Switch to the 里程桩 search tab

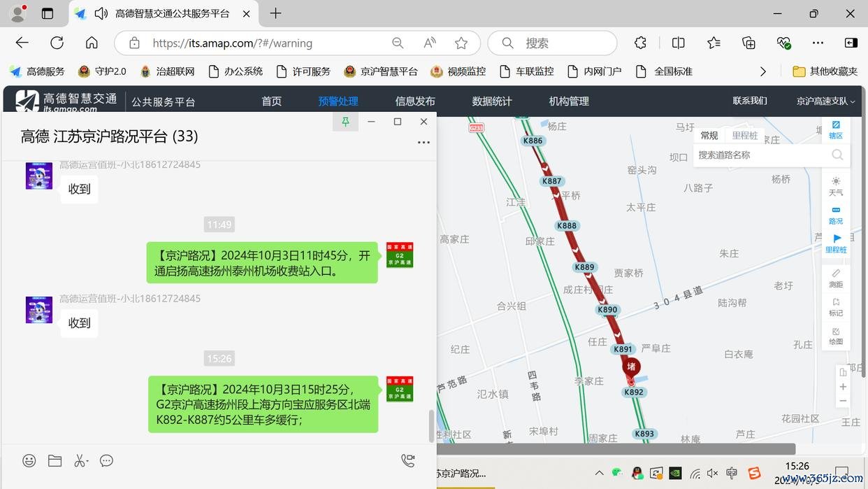point(745,136)
